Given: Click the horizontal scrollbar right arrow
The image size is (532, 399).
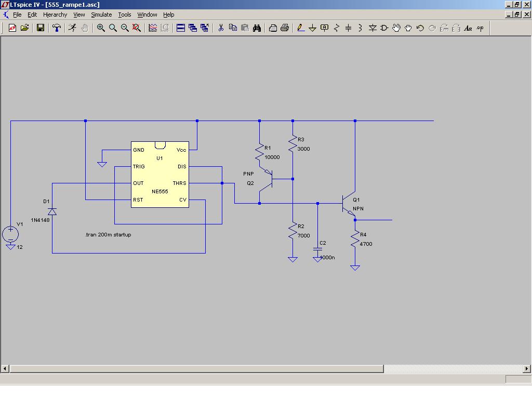Looking at the screenshot, I should (527, 369).
